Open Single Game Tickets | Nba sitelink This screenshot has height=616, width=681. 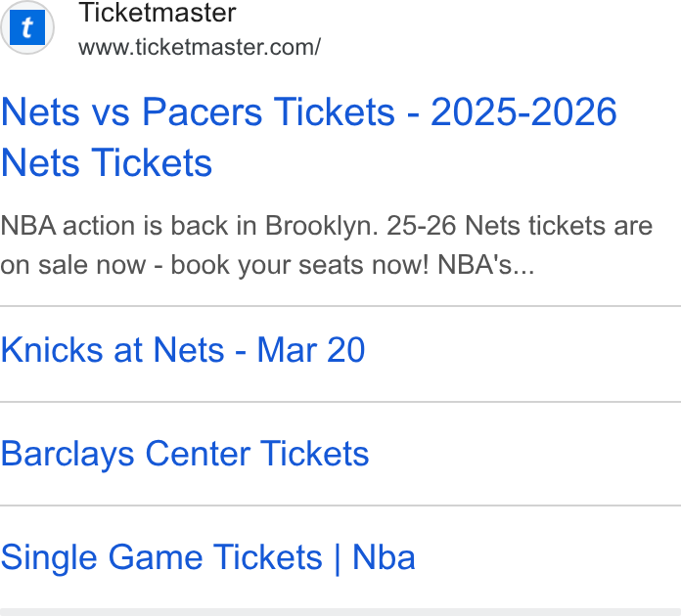208,558
